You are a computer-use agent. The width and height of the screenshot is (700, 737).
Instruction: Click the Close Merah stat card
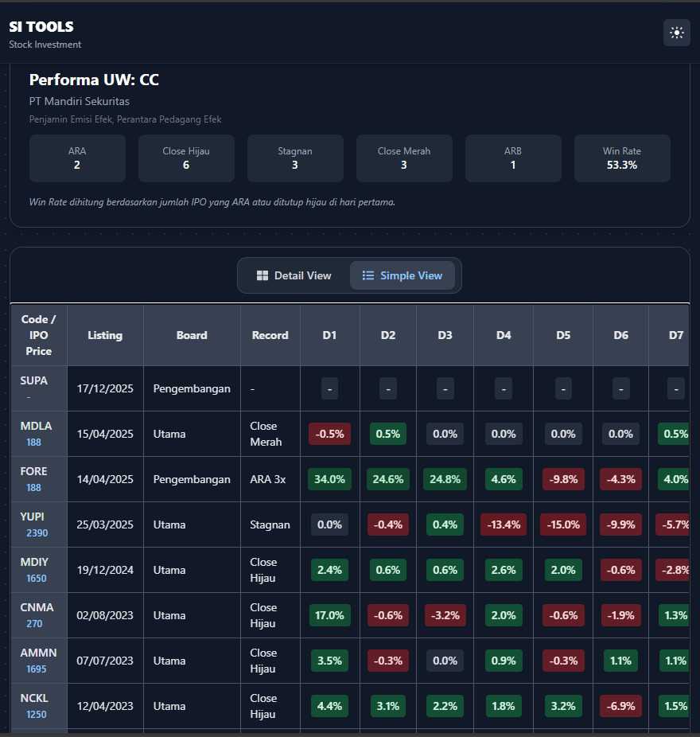[404, 158]
